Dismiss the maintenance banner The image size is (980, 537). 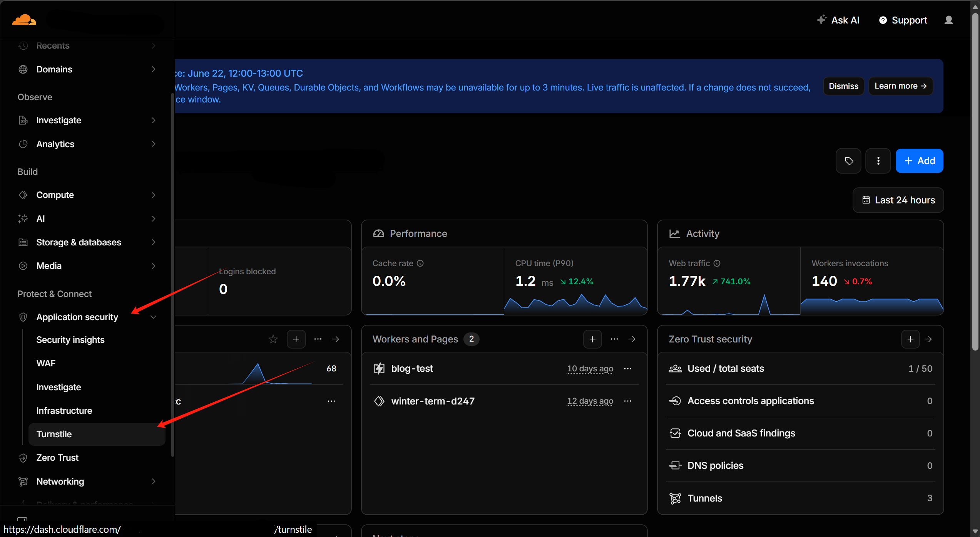843,86
